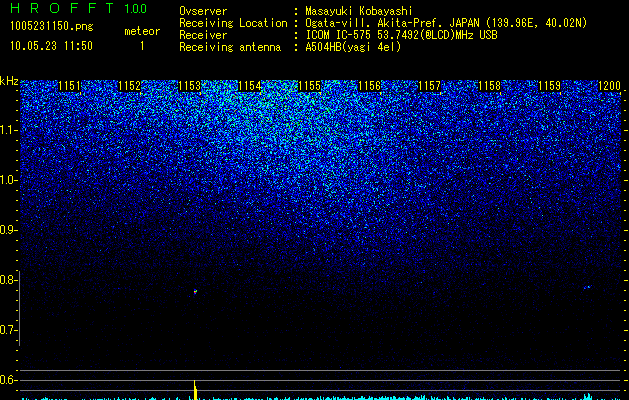Click the 1.1 kHz axis label
The image size is (629, 400).
pyautogui.click(x=8, y=130)
